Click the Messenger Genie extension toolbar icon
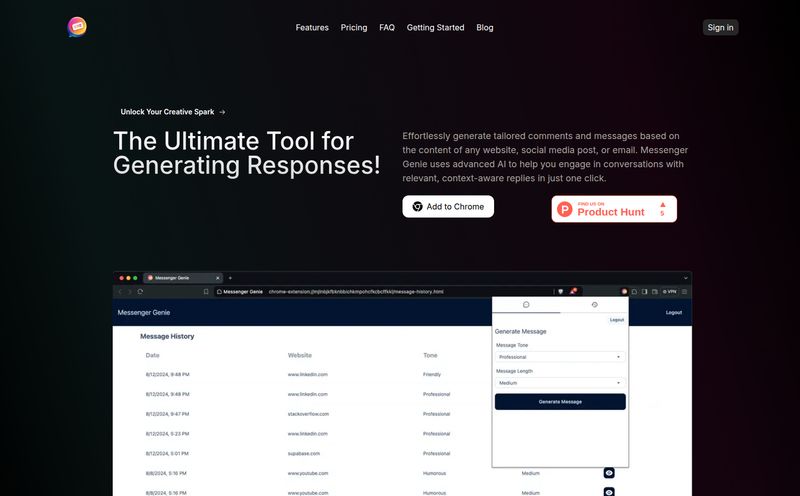The width and height of the screenshot is (800, 496). [624, 291]
